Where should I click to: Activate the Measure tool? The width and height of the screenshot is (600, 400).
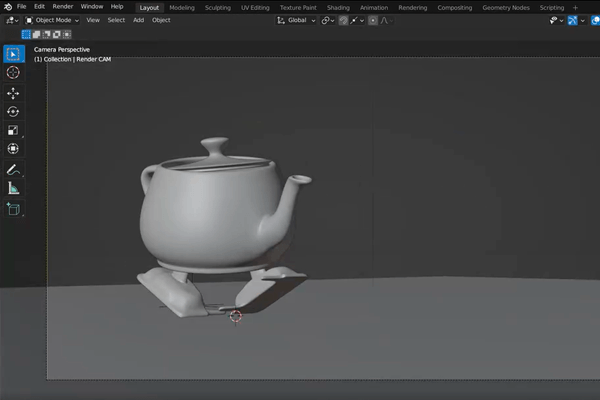(13, 188)
